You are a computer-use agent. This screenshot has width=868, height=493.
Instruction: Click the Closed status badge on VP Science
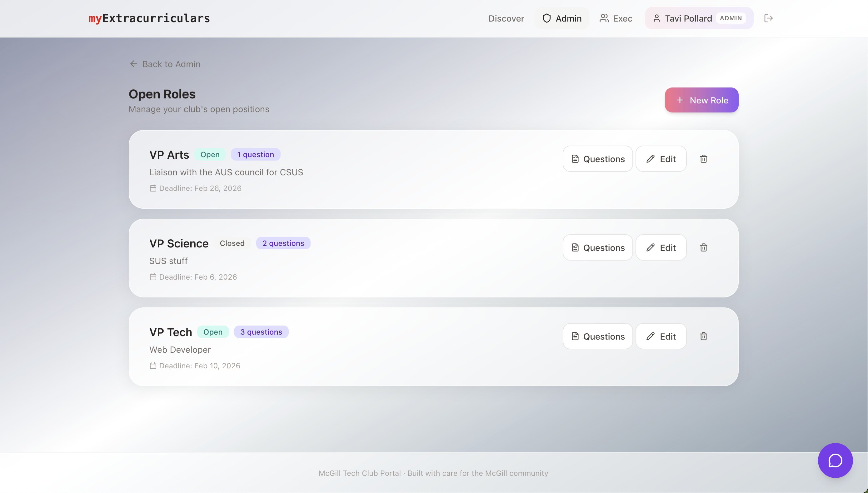(x=232, y=243)
